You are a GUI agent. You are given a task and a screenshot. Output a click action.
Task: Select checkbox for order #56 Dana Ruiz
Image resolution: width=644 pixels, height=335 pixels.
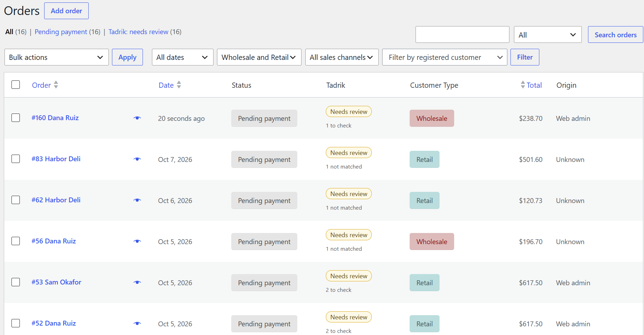tap(16, 241)
